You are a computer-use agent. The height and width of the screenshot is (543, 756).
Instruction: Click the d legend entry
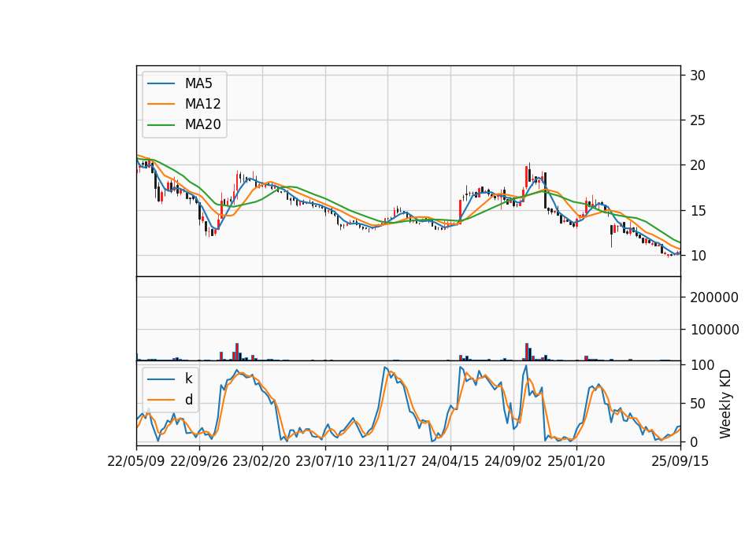click(188, 400)
